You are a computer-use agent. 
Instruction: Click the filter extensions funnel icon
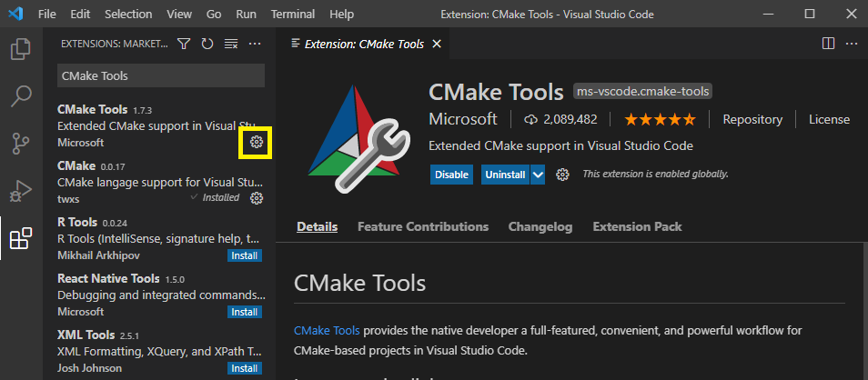click(184, 44)
